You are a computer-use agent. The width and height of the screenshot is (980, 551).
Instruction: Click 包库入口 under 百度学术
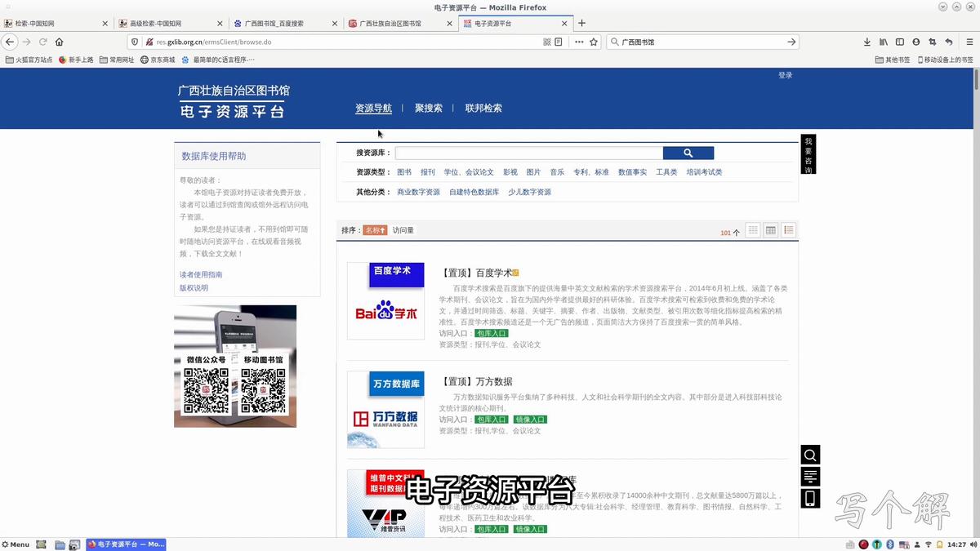[x=491, y=333]
